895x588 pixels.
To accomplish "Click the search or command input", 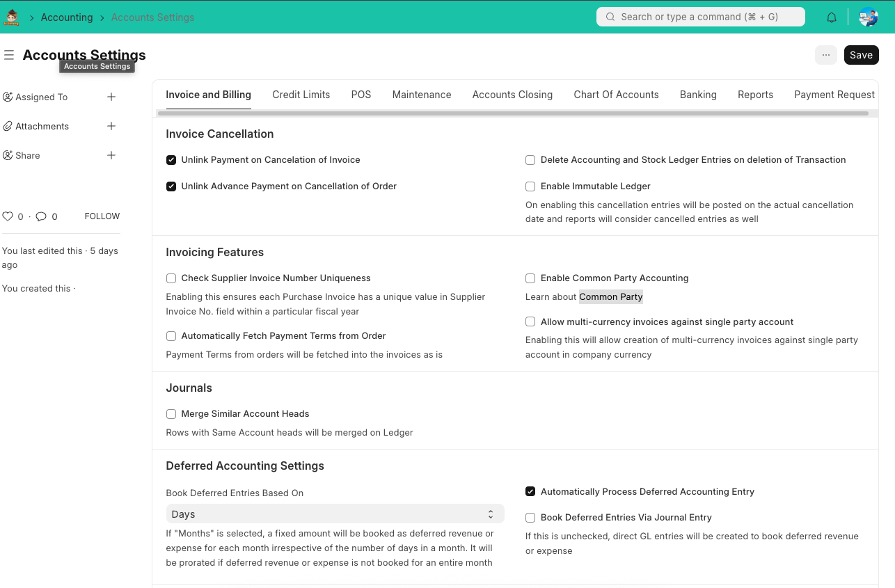I will click(700, 17).
